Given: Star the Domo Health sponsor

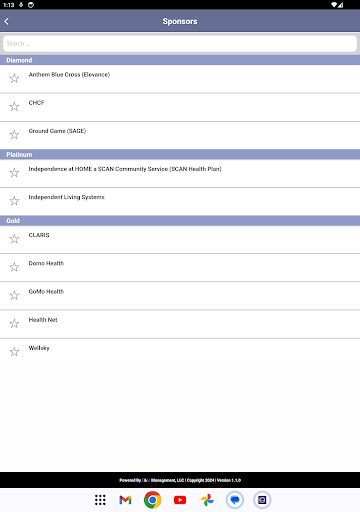Looking at the screenshot, I should 14,267.
